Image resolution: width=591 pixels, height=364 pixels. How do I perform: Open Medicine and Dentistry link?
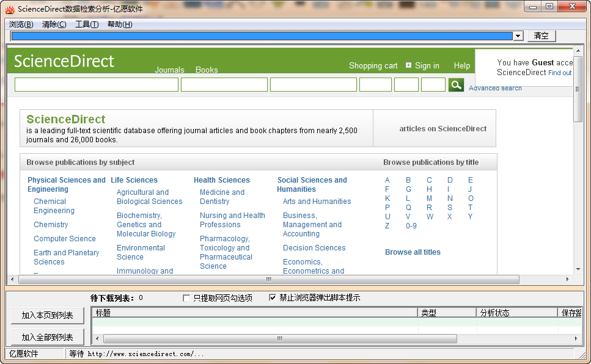pos(222,197)
